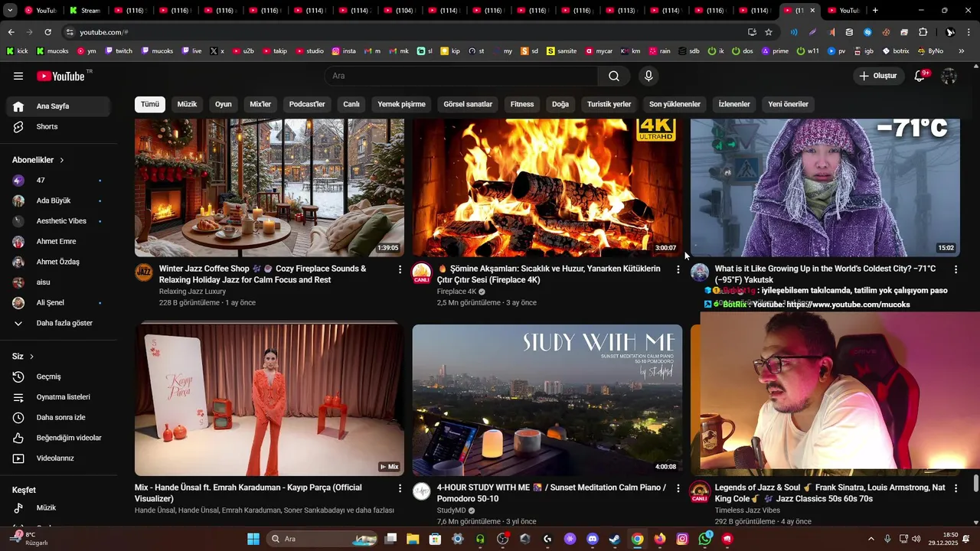The height and width of the screenshot is (551, 980).
Task: Open more options for Winter Jazz Coffee Shop video
Action: (400, 269)
